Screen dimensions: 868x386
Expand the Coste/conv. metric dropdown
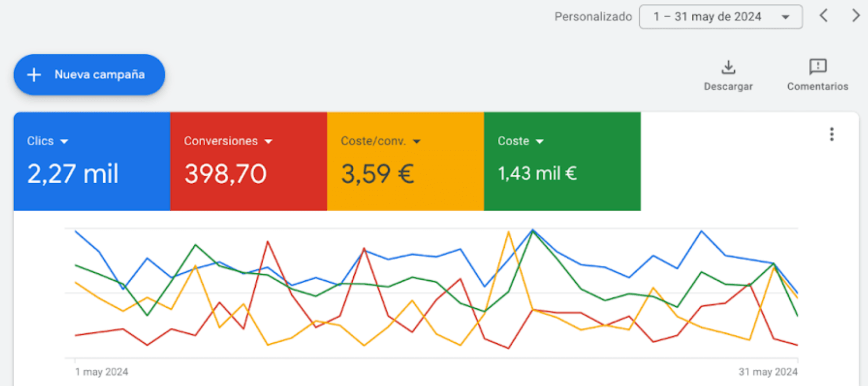click(x=416, y=141)
